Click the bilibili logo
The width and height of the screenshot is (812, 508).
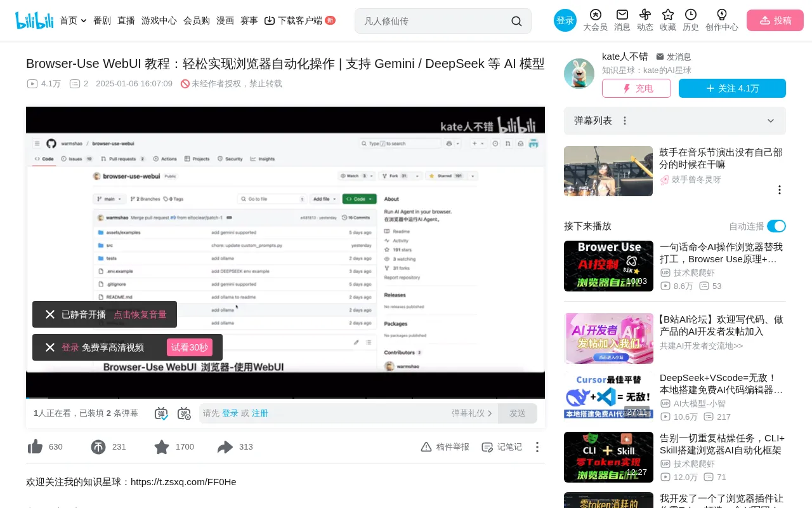(34, 20)
